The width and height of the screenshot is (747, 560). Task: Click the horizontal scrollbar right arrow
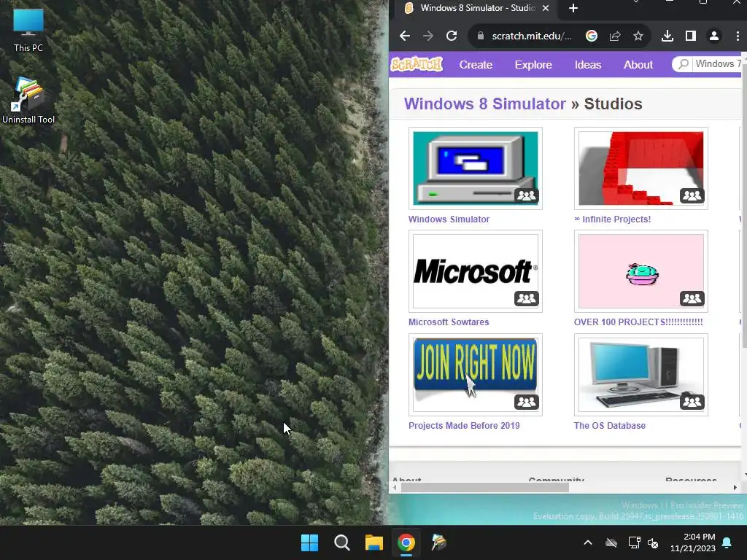click(735, 488)
